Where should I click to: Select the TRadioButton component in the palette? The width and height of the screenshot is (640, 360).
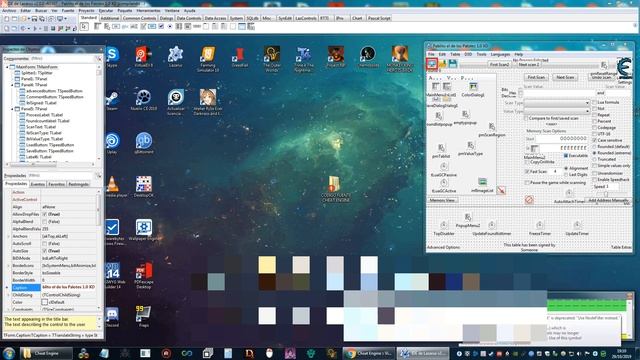(x=170, y=27)
